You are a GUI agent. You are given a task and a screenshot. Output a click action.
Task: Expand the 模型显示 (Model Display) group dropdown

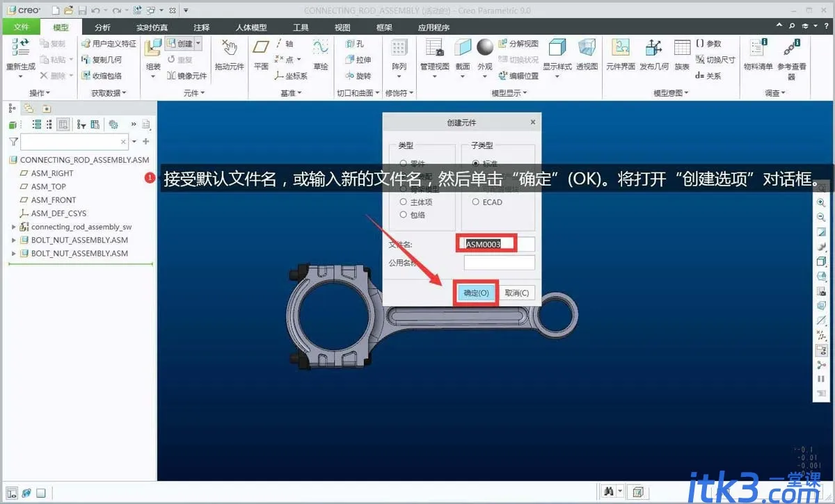509,92
